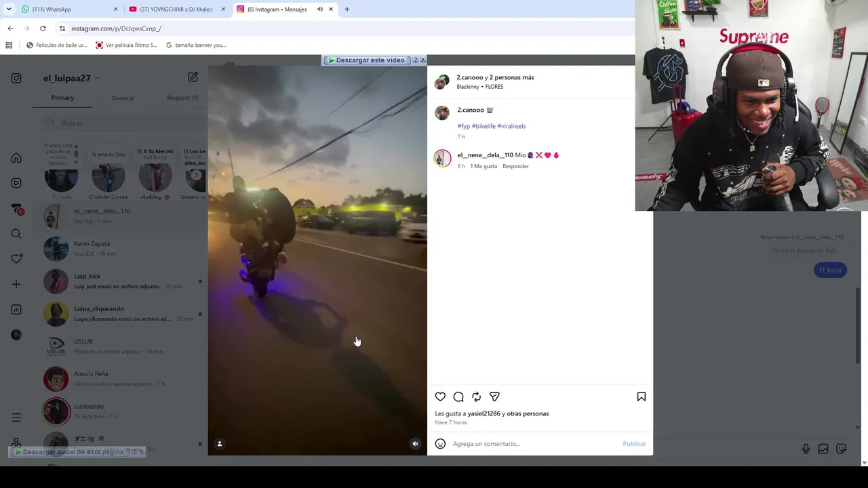868x488 pixels.
Task: Open the More hamburger menu in sidebar
Action: point(16,418)
